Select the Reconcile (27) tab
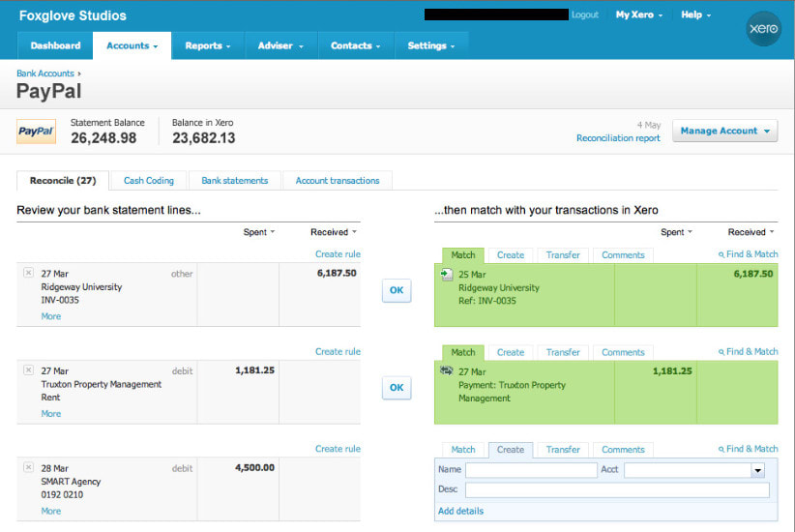The height and width of the screenshot is (532, 795). (63, 181)
